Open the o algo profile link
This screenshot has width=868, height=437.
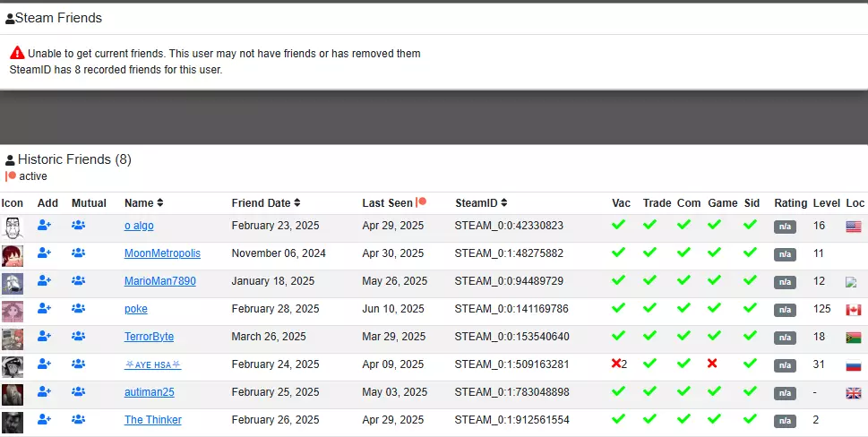coord(139,226)
